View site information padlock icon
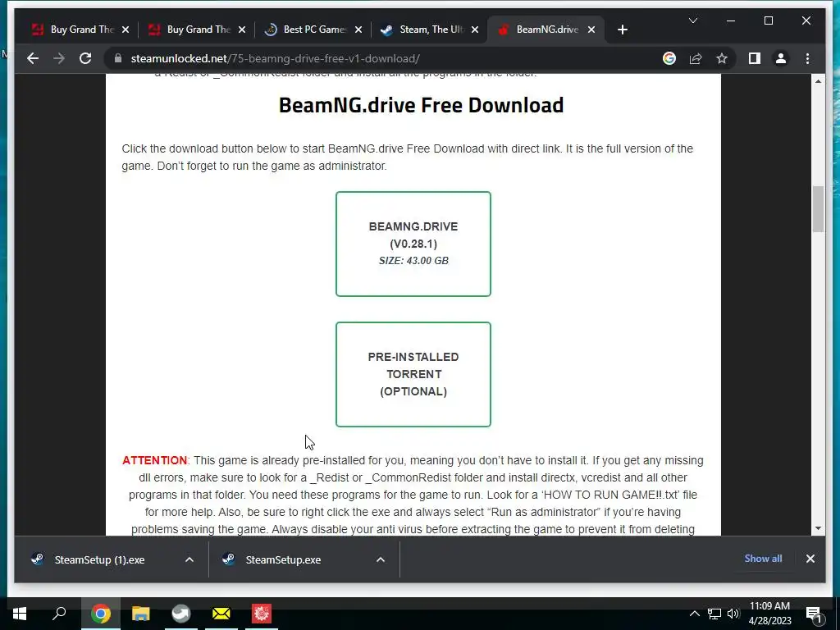Viewport: 840px width, 630px height. pyautogui.click(x=118, y=58)
